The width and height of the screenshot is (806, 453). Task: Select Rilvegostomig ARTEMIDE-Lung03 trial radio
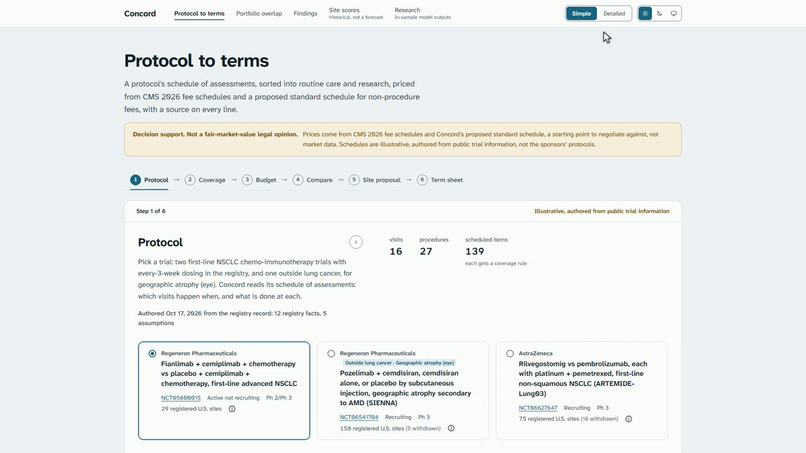[x=510, y=354]
